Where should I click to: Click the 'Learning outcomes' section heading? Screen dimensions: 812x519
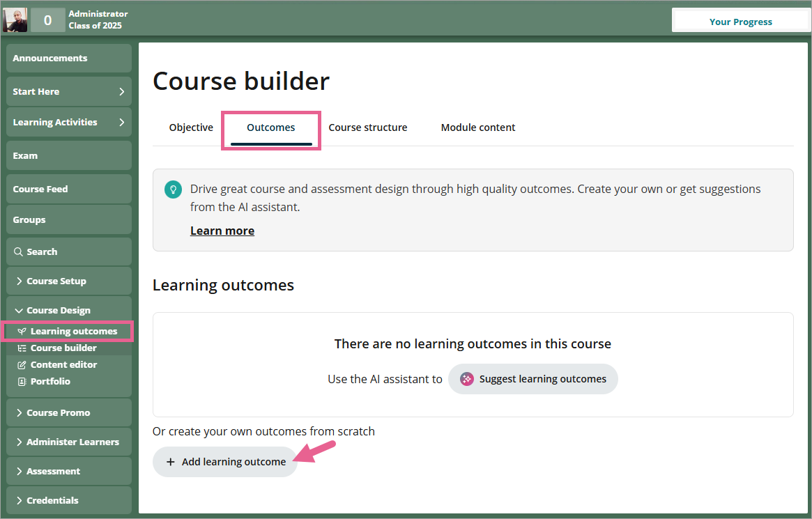(x=223, y=285)
